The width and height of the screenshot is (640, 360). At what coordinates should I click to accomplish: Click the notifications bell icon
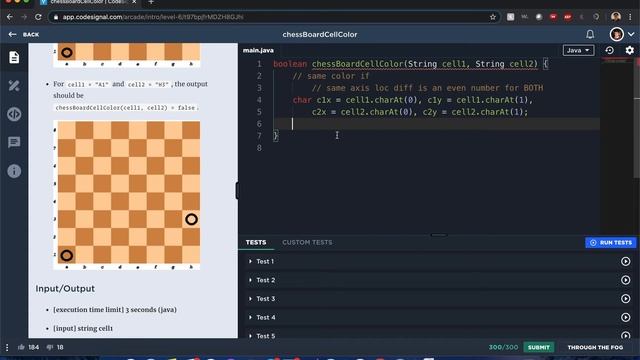coord(590,34)
